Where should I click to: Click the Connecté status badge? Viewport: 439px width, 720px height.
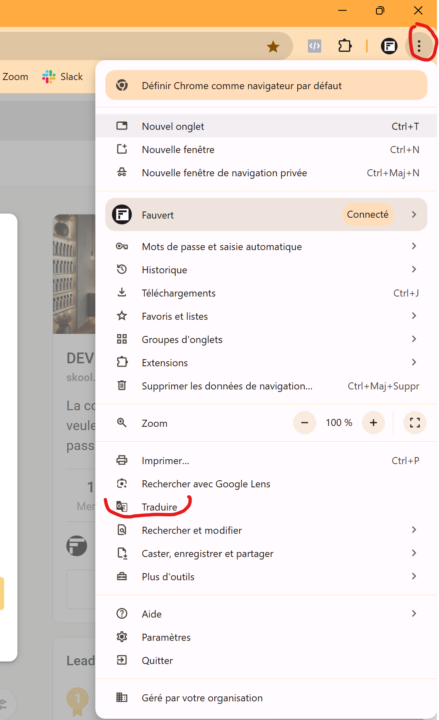point(367,214)
